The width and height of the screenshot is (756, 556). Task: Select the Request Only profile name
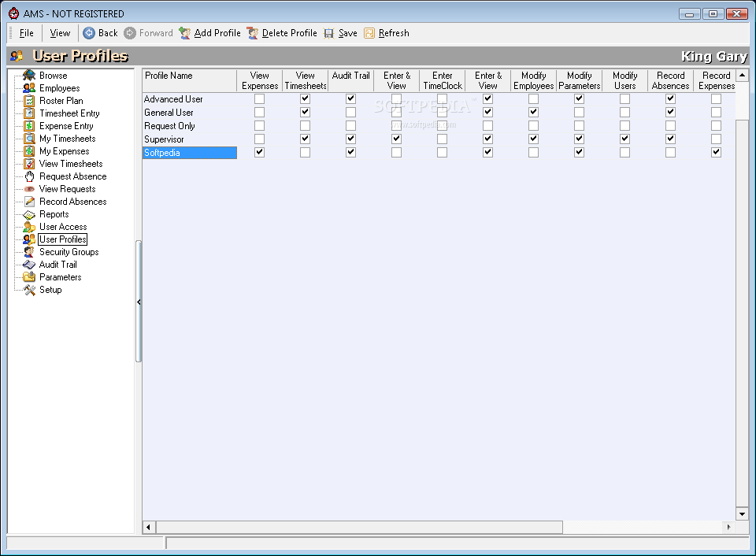[x=169, y=126]
